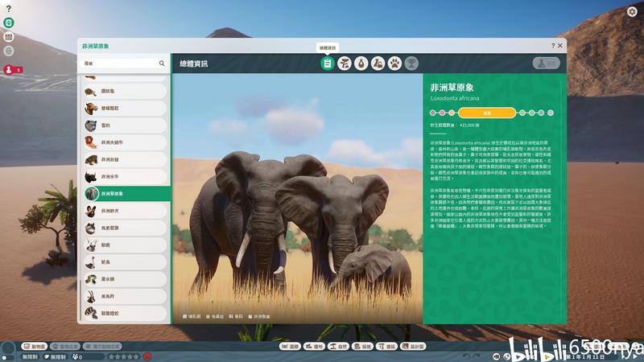Open the 建設 construction build menu
The height and width of the screenshot is (362, 644).
pyautogui.click(x=387, y=347)
